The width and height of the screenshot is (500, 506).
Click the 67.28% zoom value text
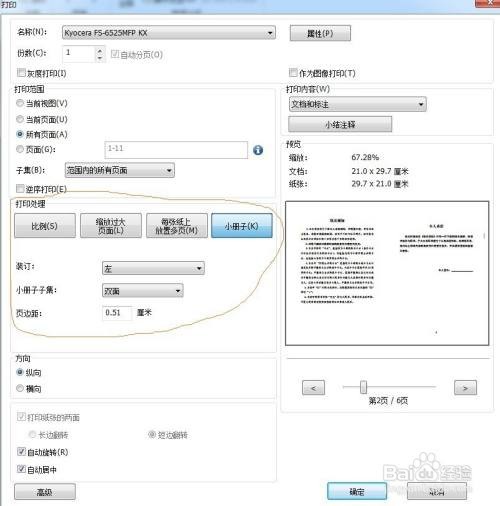tap(365, 157)
